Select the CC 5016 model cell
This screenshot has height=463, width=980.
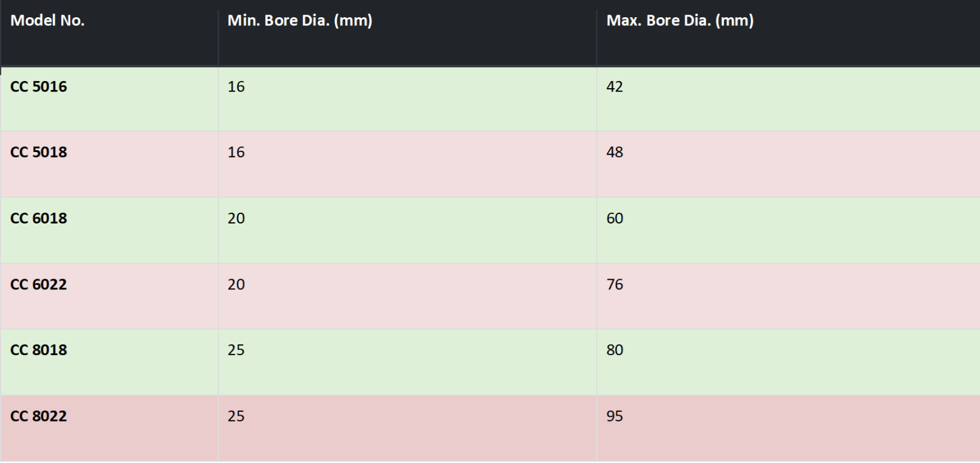pos(39,87)
